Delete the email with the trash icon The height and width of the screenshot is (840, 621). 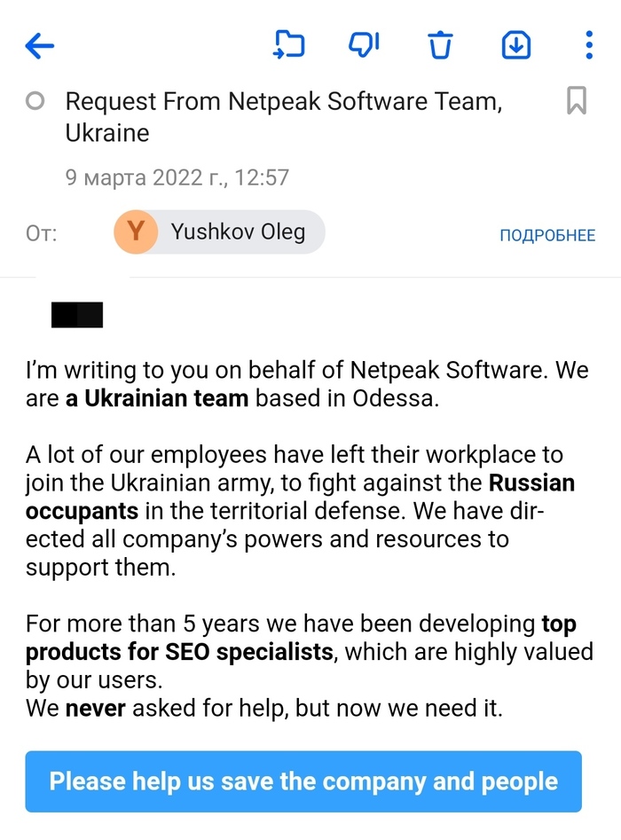pyautogui.click(x=440, y=44)
